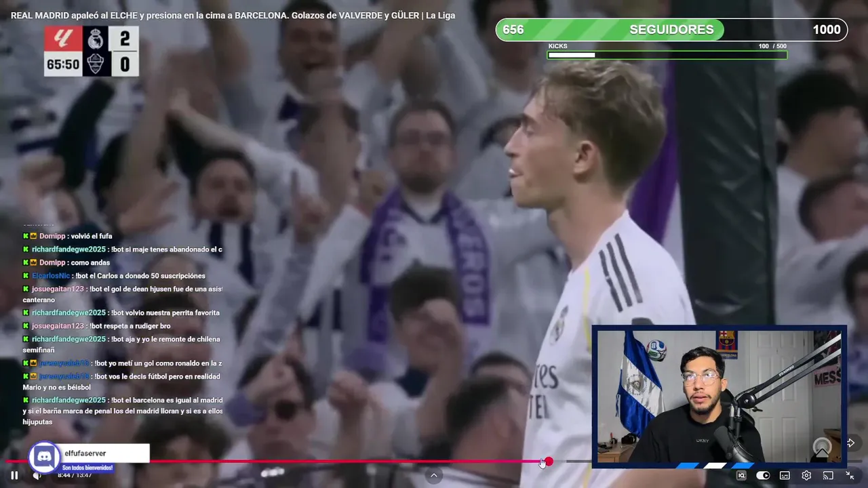This screenshot has height=488, width=868.
Task: Click the streamer webcam overlay
Action: click(x=719, y=397)
